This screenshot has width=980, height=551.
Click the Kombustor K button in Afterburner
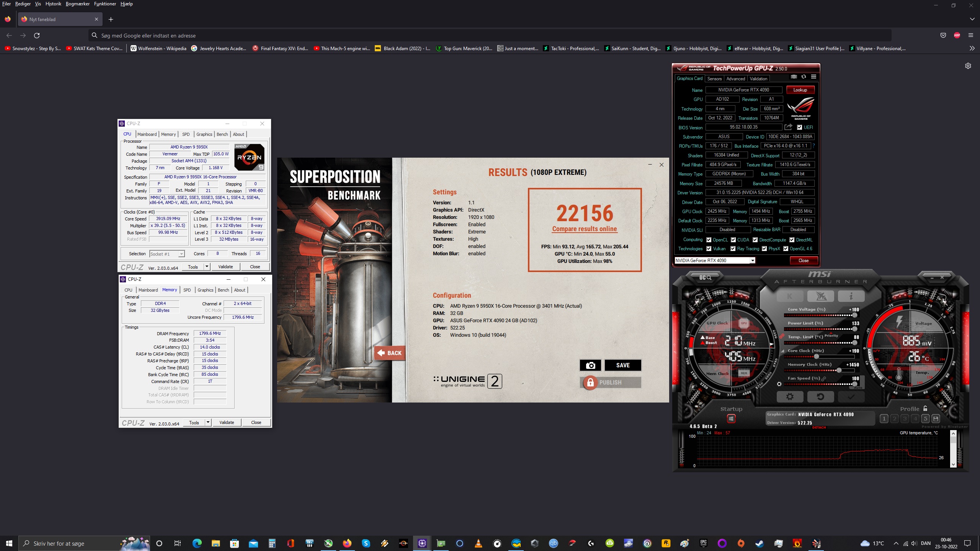(790, 296)
